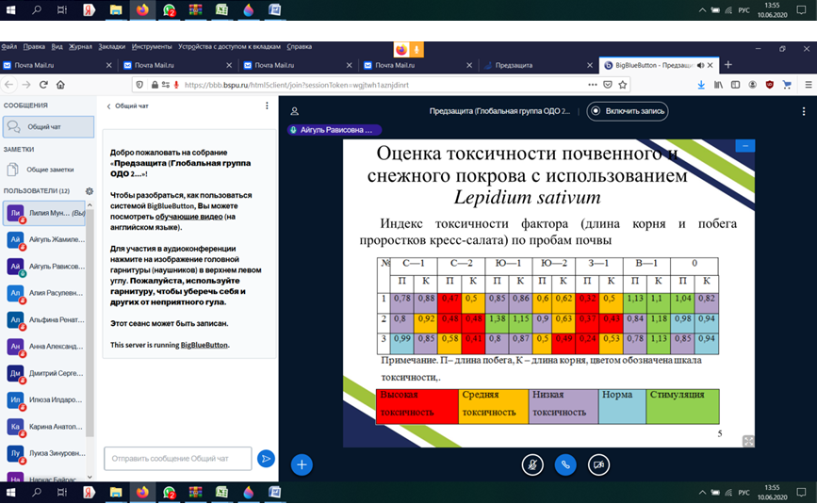Go back with browser back arrow
Image resolution: width=817 pixels, height=504 pixels.
coord(9,85)
